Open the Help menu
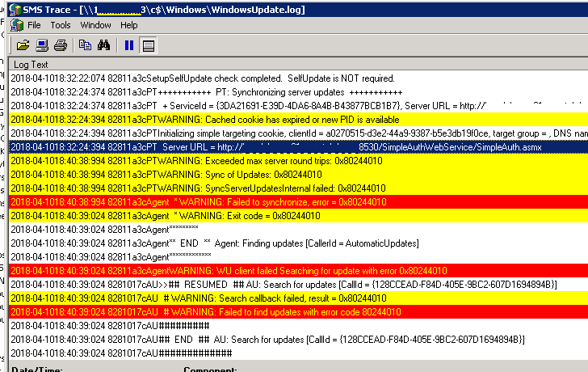Image resolution: width=588 pixels, height=372 pixels. coord(129,25)
